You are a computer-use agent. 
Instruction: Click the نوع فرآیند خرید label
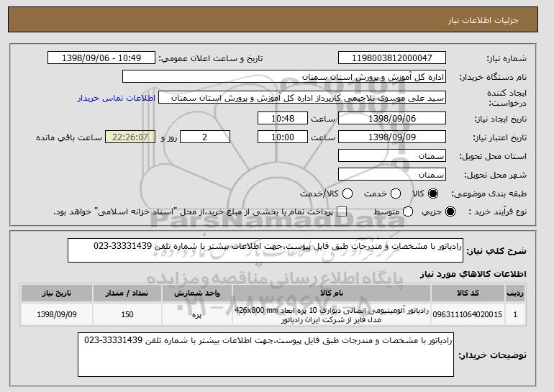tap(497, 211)
